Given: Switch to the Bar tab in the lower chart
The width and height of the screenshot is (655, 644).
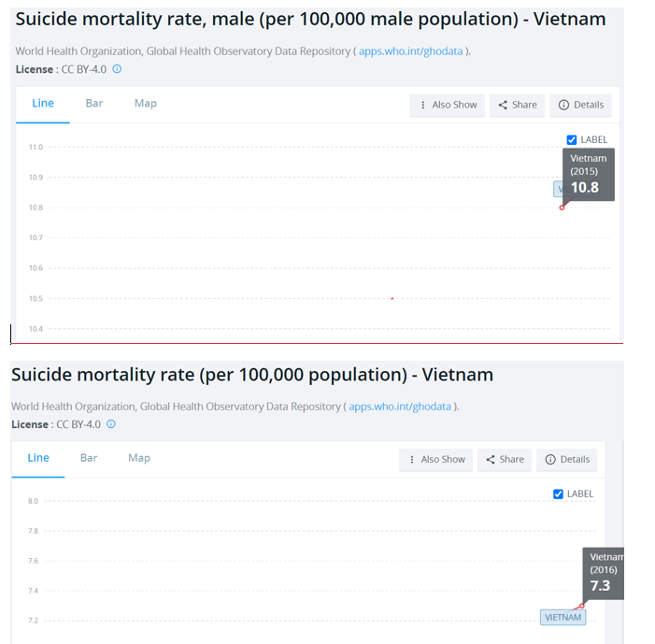Looking at the screenshot, I should tap(89, 457).
